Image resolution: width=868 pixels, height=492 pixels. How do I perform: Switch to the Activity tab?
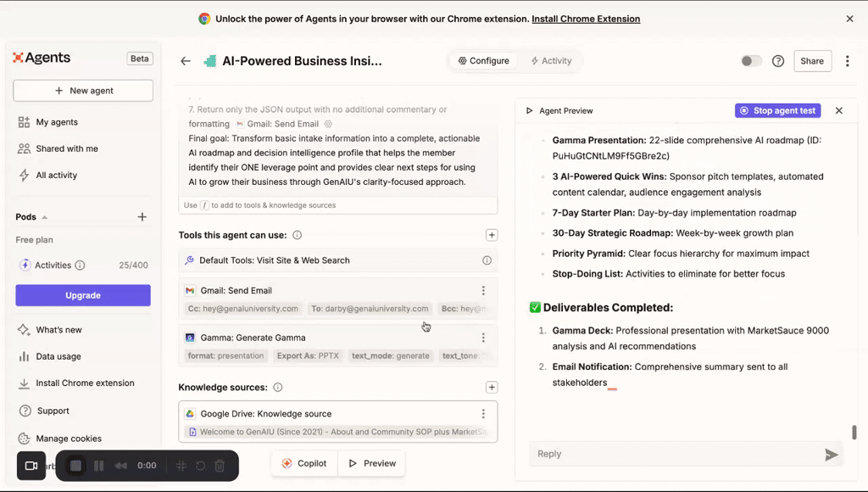(x=551, y=61)
